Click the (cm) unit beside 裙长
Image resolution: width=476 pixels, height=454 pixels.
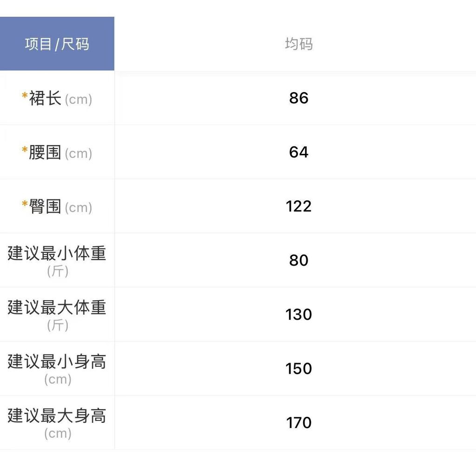(78, 99)
